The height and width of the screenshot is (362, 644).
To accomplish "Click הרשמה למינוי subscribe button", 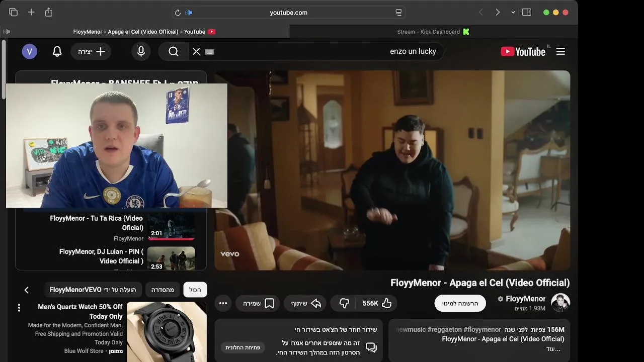I will [460, 303].
